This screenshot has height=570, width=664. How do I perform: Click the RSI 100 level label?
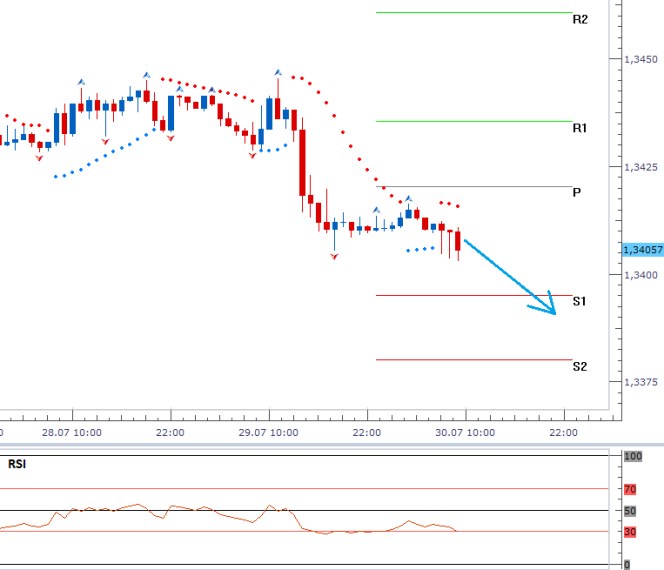point(633,456)
